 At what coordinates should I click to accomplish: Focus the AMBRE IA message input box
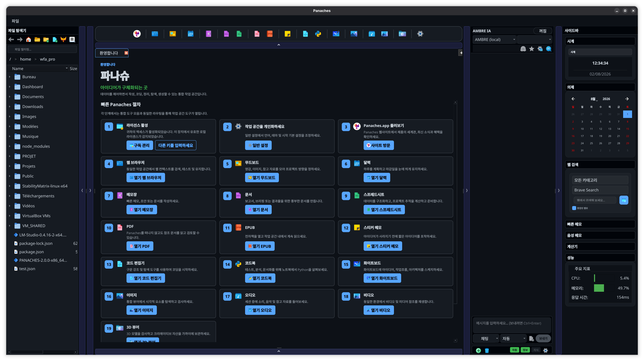point(512,325)
